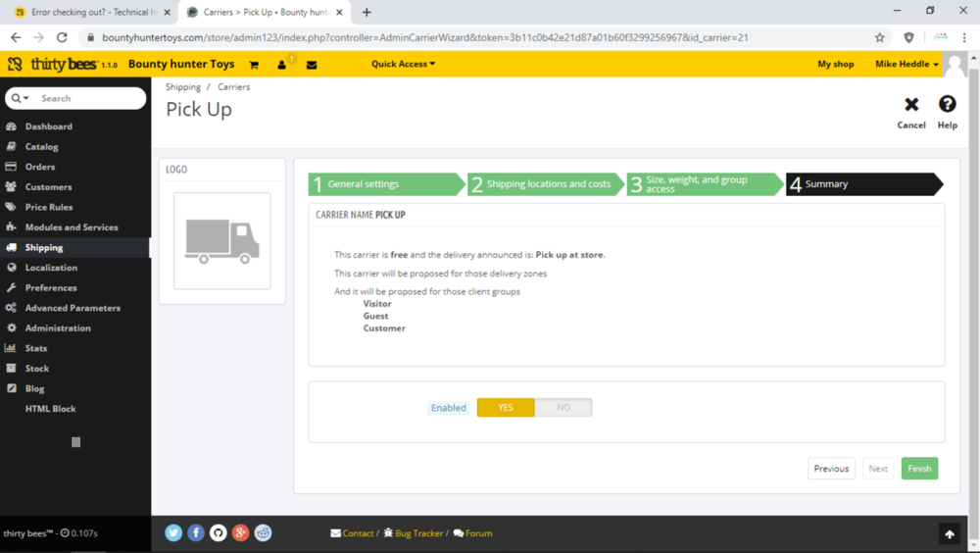Open the Facebook icon in footer
Screen dimensions: 980x553
pyautogui.click(x=196, y=533)
